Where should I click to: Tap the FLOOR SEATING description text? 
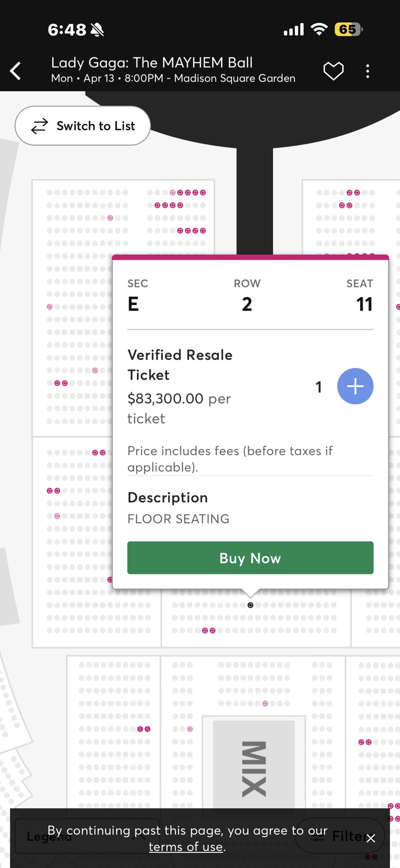coord(179,519)
